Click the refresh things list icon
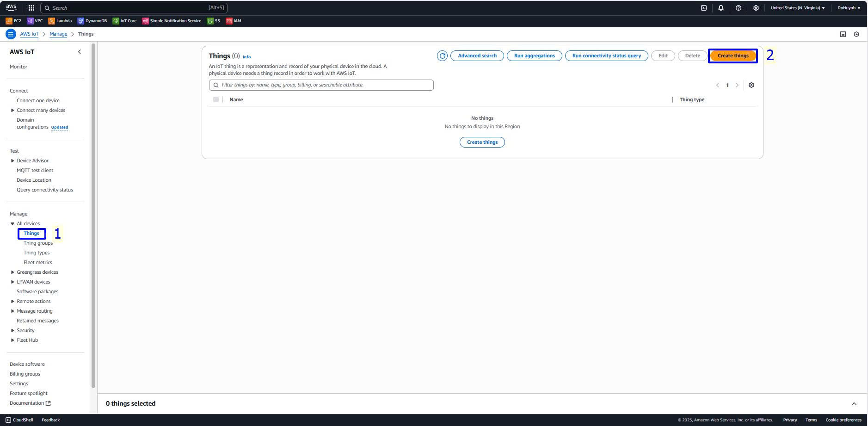868x426 pixels. point(442,56)
